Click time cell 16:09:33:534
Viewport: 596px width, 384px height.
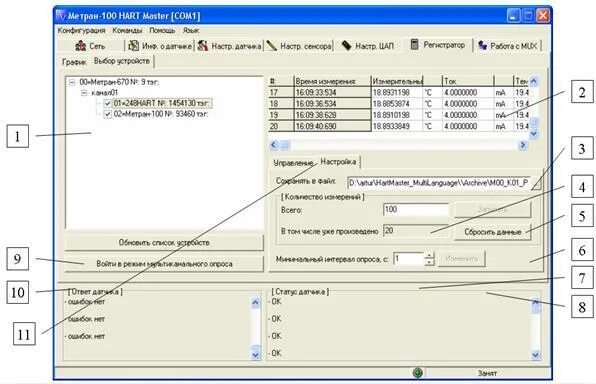click(x=332, y=92)
